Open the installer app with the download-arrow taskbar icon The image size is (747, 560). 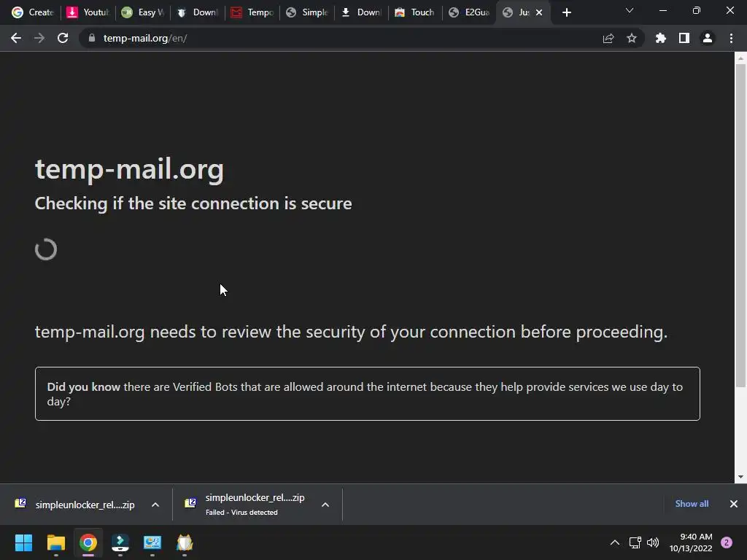(x=120, y=542)
